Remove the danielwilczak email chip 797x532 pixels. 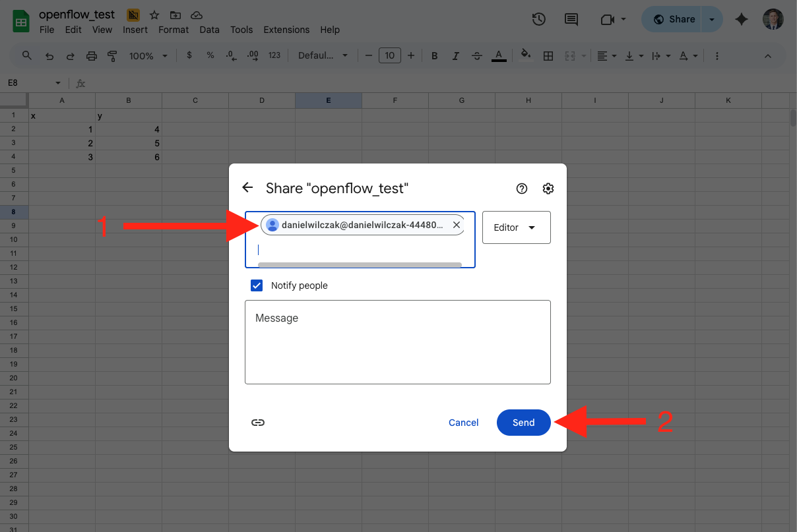click(456, 225)
